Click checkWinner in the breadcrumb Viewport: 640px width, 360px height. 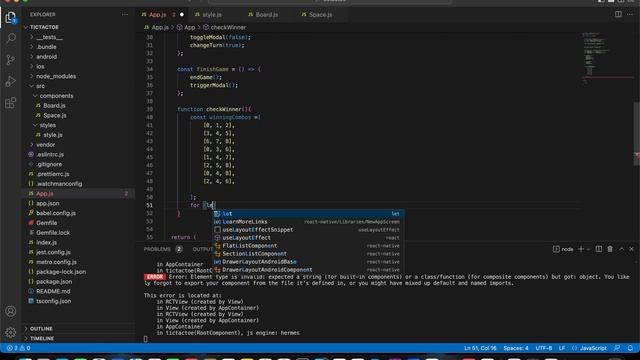(x=228, y=27)
